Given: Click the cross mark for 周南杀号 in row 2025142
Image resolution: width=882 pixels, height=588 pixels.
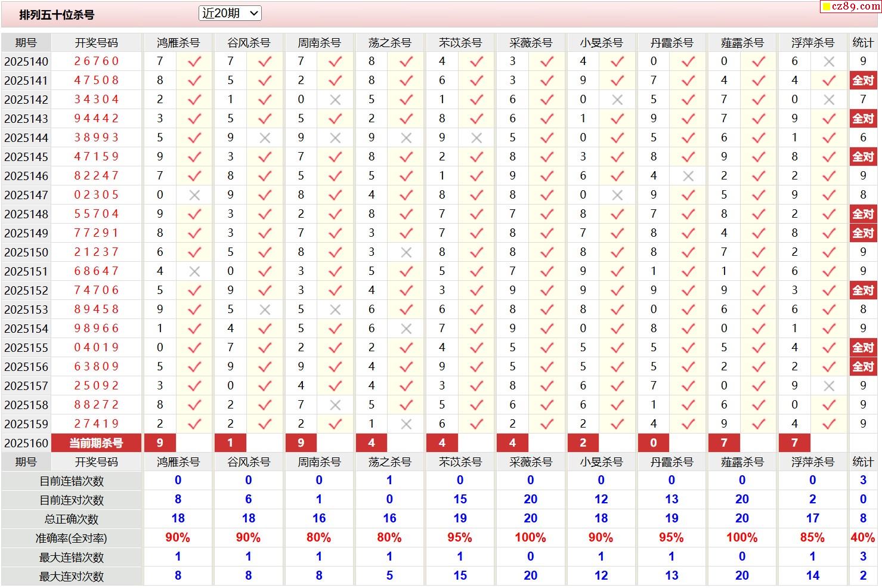Looking at the screenshot, I should [x=335, y=100].
